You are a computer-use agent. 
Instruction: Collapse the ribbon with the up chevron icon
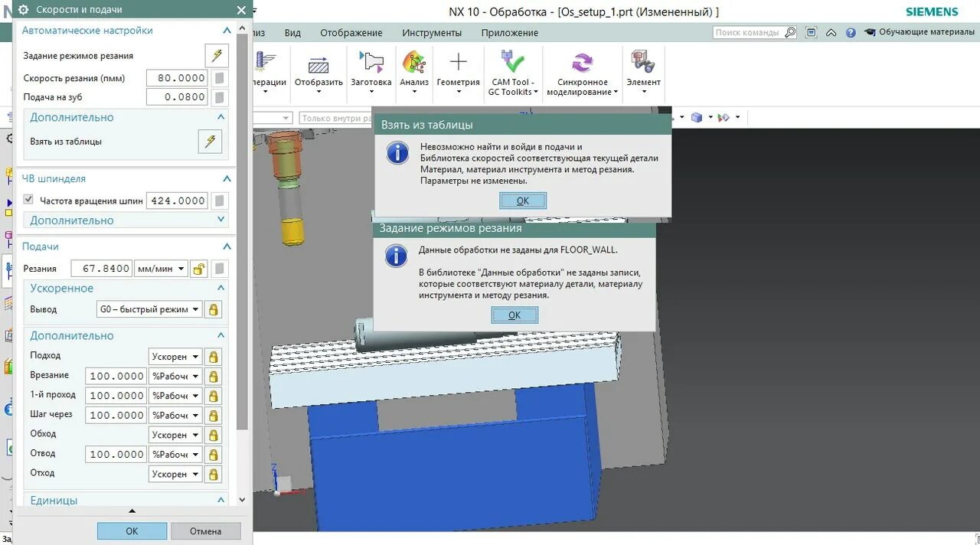(833, 33)
